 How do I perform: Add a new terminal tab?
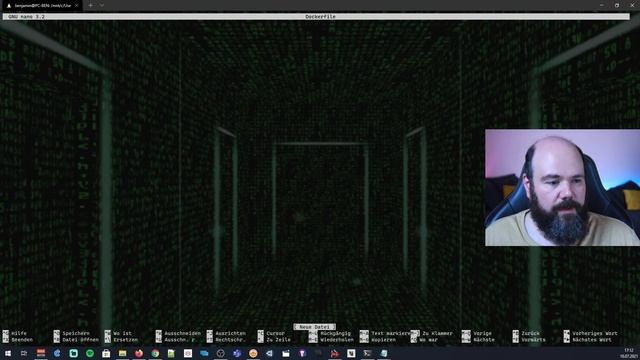point(91,6)
